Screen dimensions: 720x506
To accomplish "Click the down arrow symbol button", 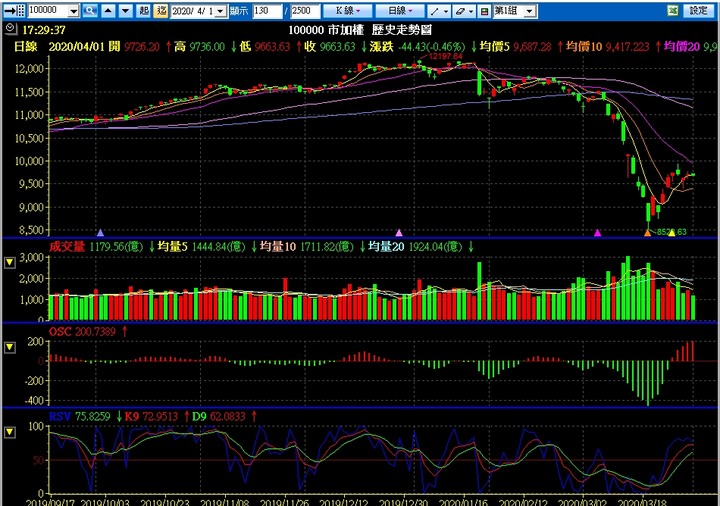I will pos(125,11).
